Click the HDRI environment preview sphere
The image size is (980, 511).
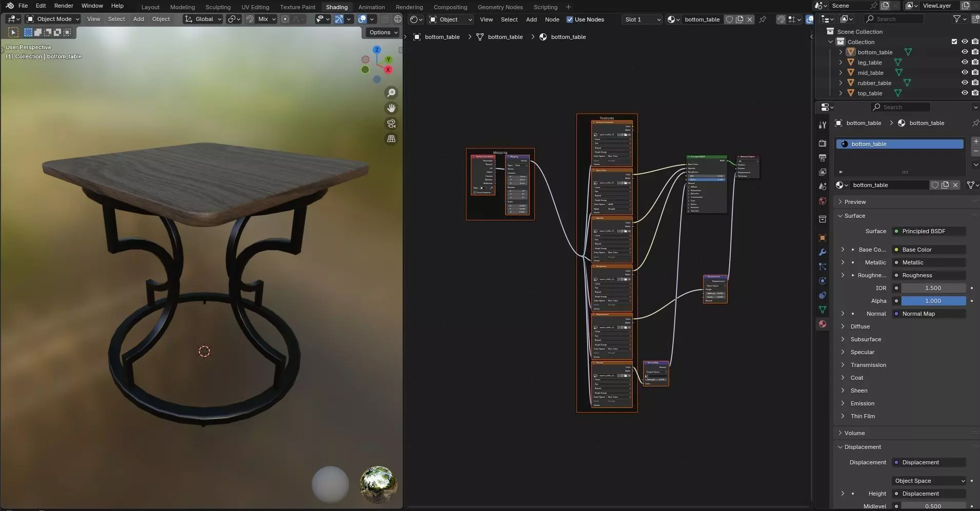coord(378,484)
